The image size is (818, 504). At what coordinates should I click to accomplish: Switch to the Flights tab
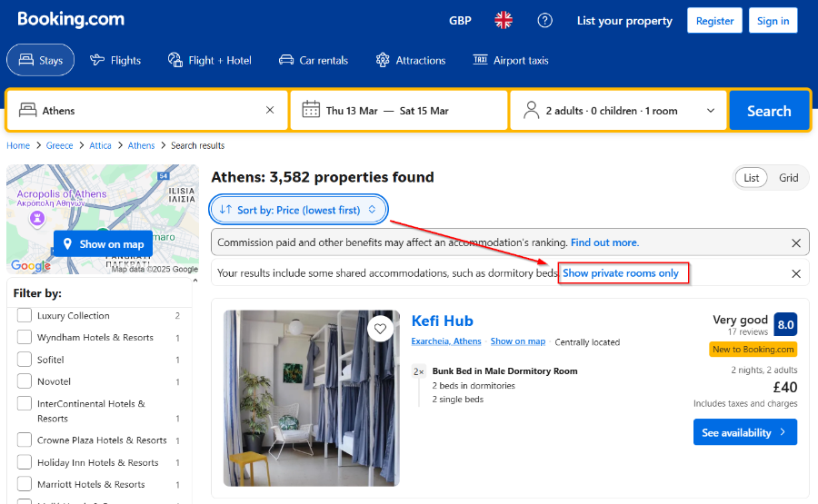pyautogui.click(x=115, y=61)
